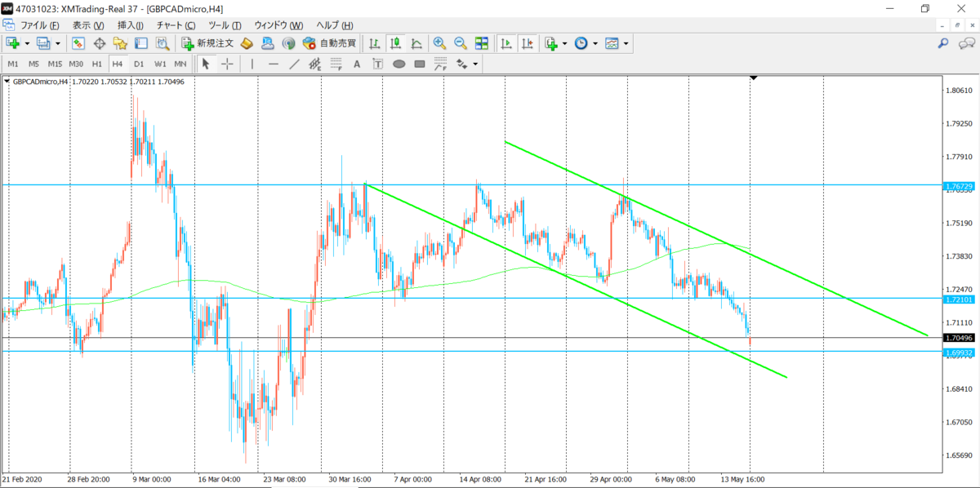Open the Navigator star-folder icon
The image size is (980, 488).
pyautogui.click(x=120, y=43)
